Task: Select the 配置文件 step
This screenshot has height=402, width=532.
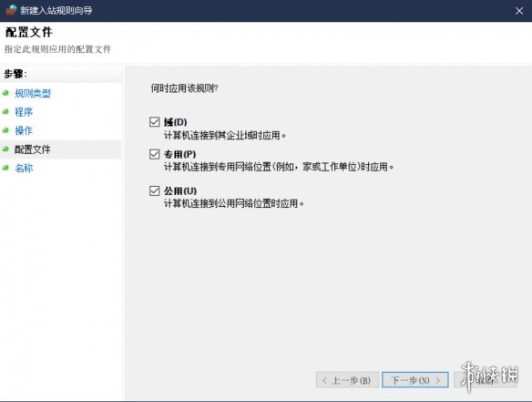Action: (32, 149)
